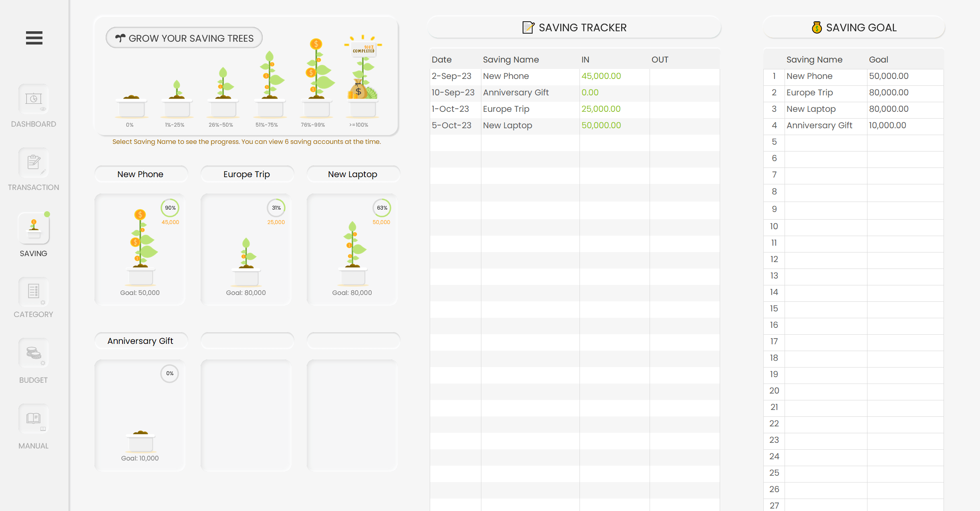Open the New Phone saving name selector
The image size is (980, 511).
141,174
